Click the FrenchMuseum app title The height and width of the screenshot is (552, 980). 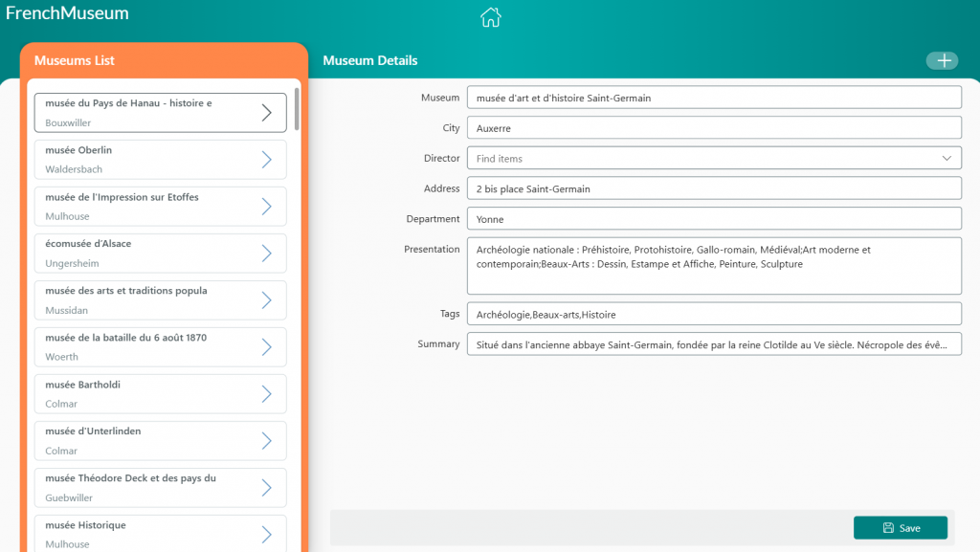coord(67,13)
